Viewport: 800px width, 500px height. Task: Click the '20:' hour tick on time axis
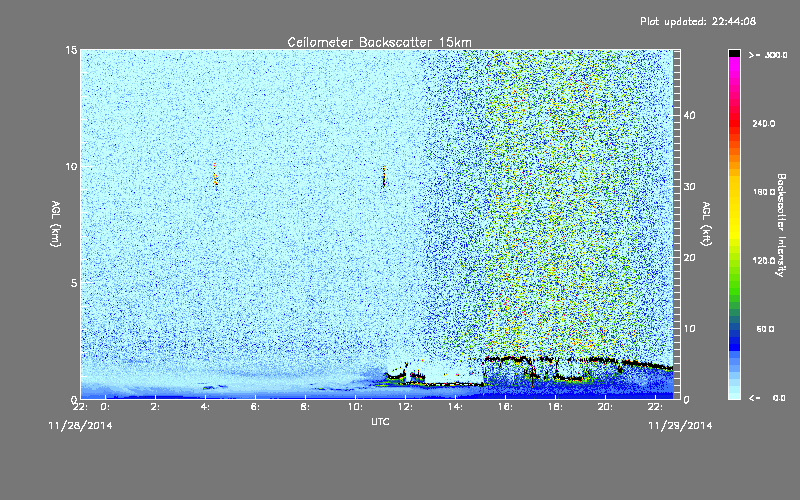click(x=606, y=407)
